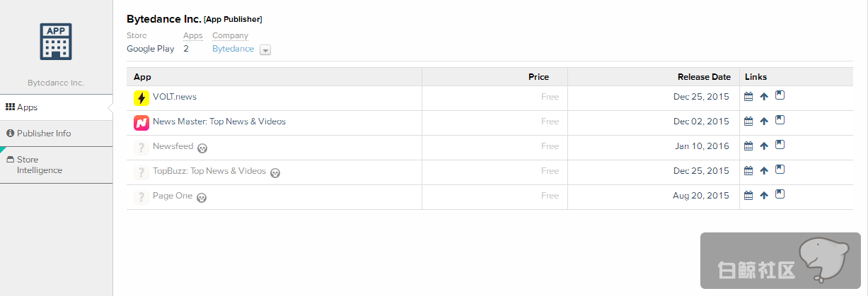The height and width of the screenshot is (296, 868).
Task: Click the bookmark page icon for Newsfeed
Action: [780, 145]
